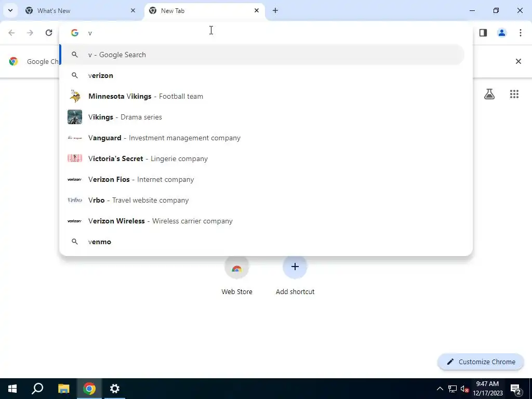Screen dimensions: 532x399
Task: Close the What's New tab
Action: click(133, 10)
